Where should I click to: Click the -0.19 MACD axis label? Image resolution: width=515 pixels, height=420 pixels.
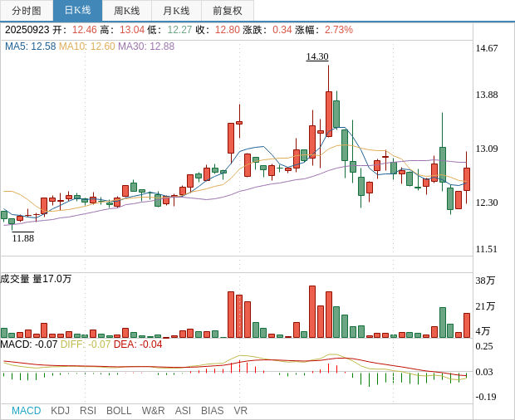[486, 397]
